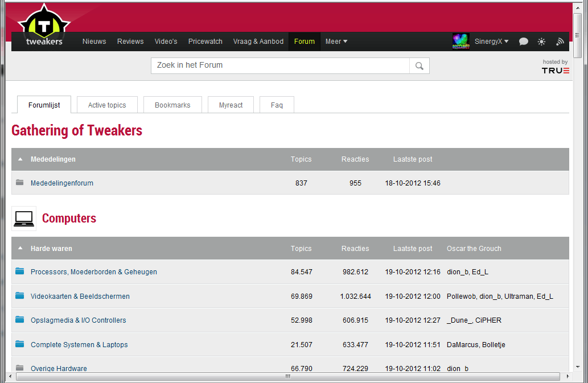
Task: Click the SinergyX user avatar
Action: (x=461, y=41)
